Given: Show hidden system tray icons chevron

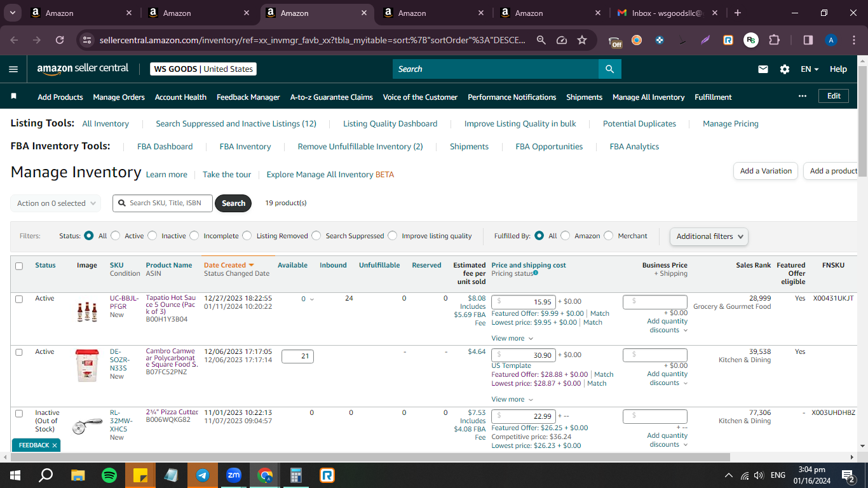Looking at the screenshot, I should click(x=728, y=475).
